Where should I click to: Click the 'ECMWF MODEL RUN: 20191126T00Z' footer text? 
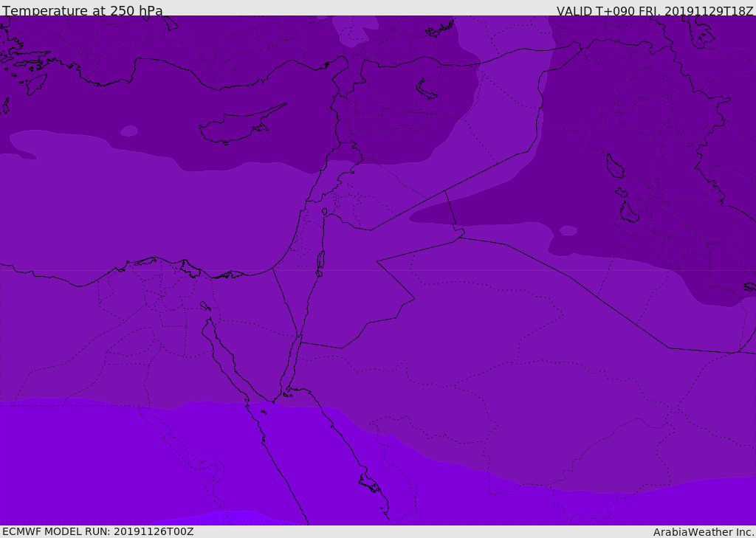98,531
